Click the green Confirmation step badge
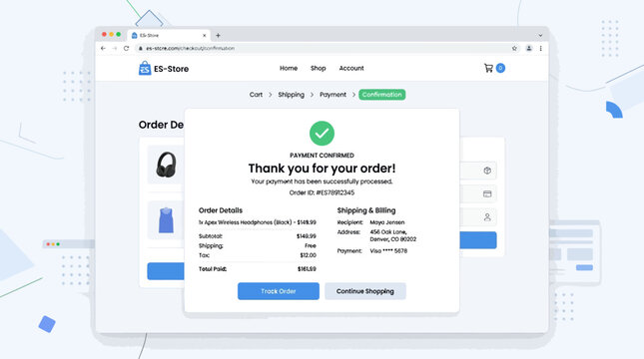 click(382, 95)
